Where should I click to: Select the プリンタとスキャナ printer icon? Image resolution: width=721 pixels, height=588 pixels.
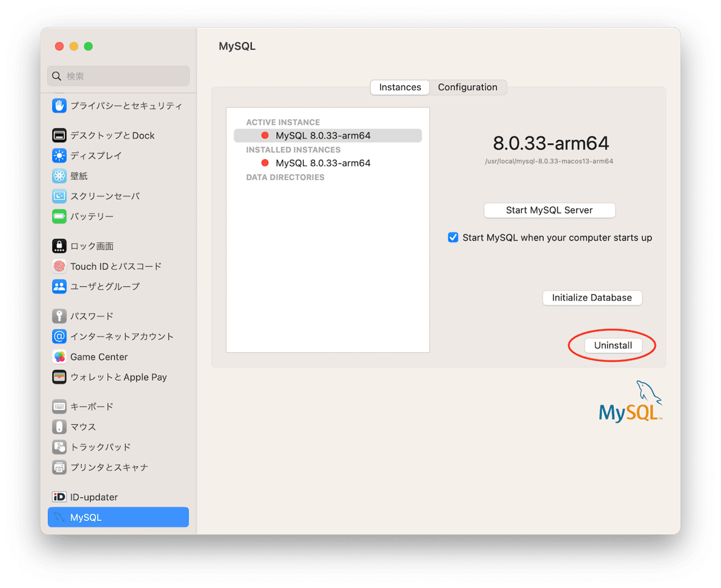coord(59,467)
